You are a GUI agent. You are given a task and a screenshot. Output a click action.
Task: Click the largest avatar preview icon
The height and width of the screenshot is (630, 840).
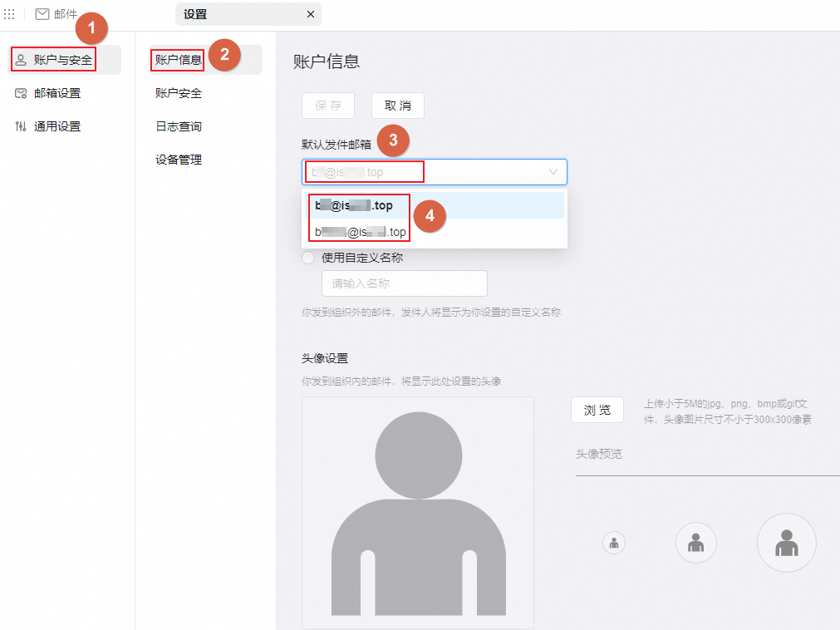pos(786,543)
